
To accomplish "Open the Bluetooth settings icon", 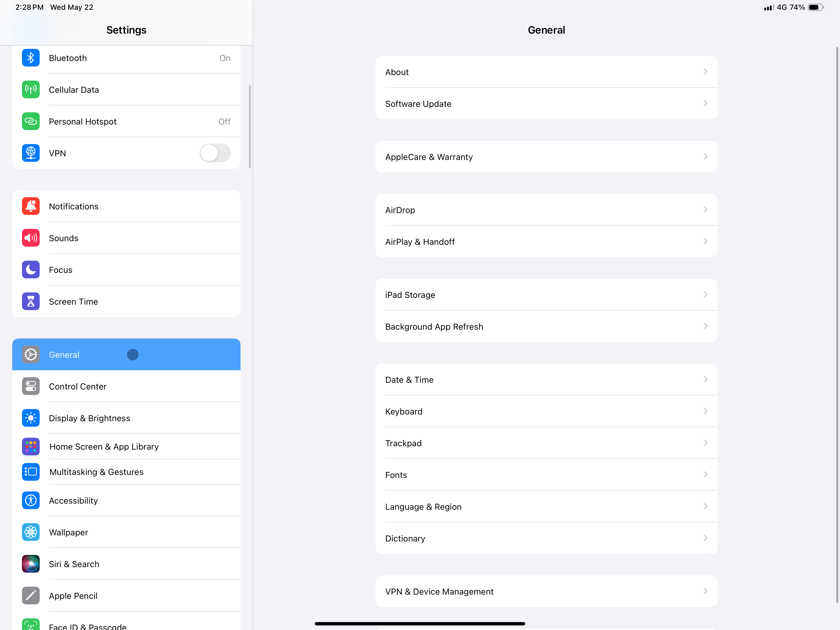I will point(31,58).
